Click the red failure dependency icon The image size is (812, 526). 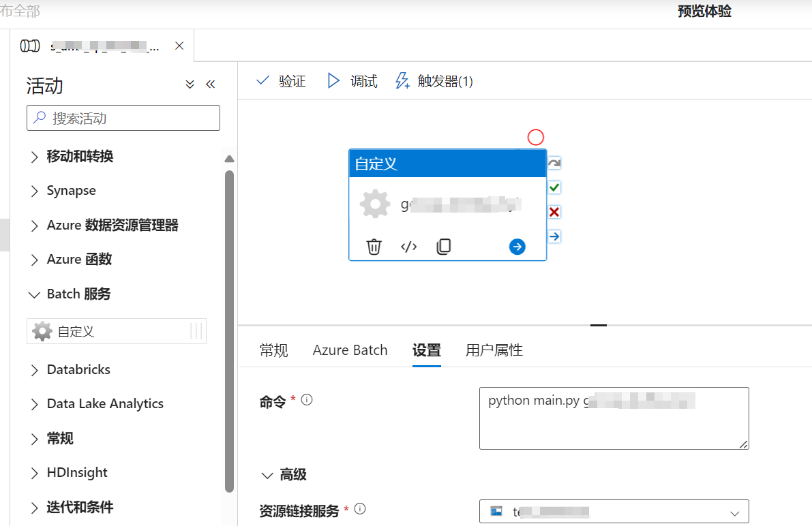554,212
